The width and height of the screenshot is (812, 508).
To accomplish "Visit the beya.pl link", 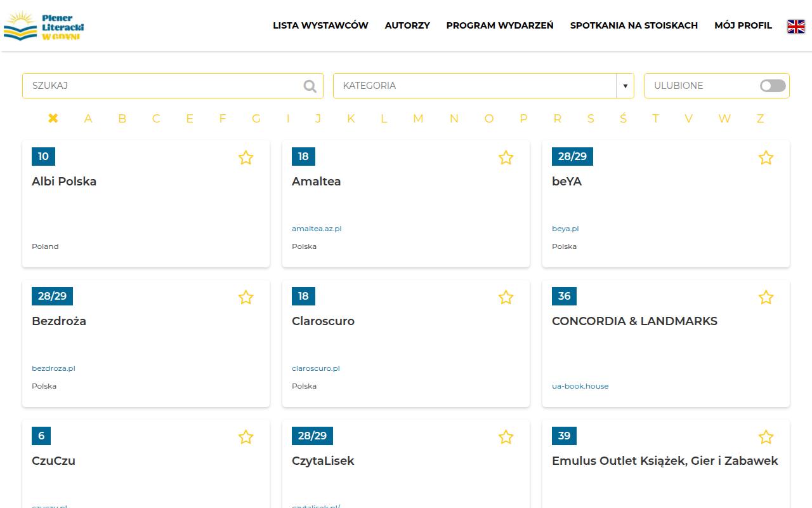I will (x=565, y=229).
